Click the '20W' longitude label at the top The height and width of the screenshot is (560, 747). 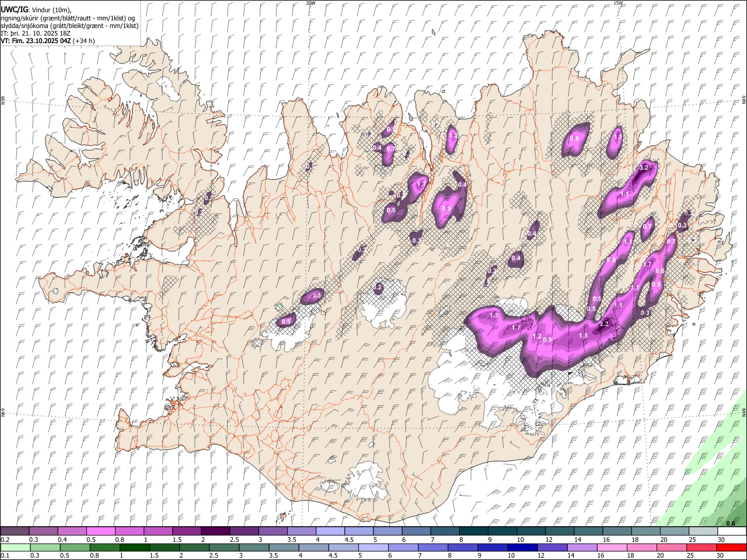pyautogui.click(x=310, y=3)
